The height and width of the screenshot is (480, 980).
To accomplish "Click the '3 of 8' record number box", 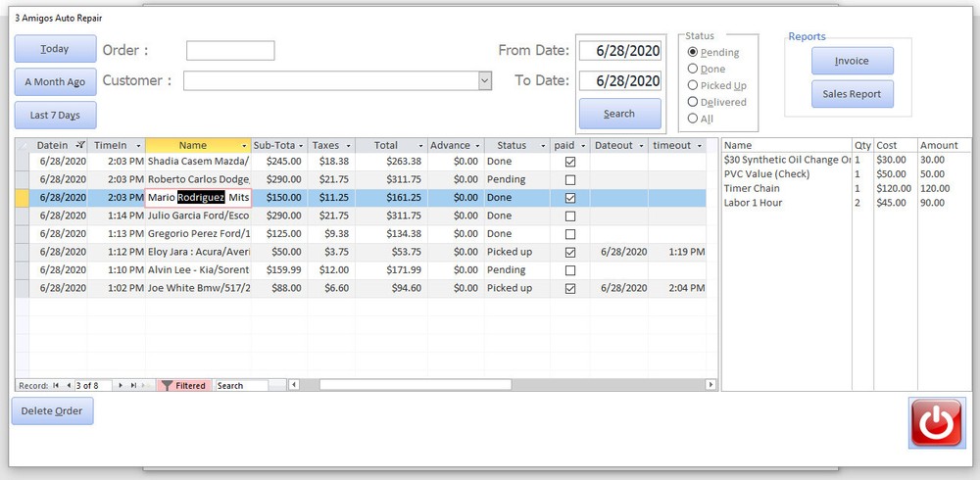I will click(x=93, y=386).
